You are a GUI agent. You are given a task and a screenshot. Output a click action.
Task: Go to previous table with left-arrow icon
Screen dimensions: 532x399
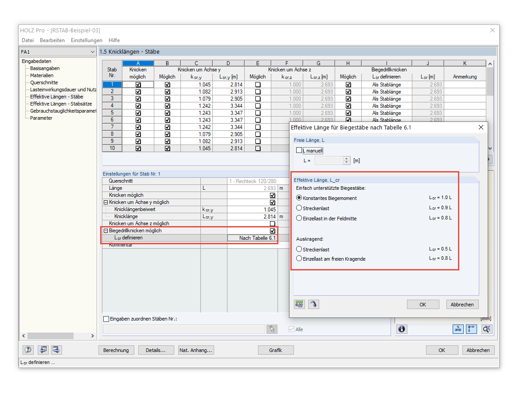pos(43,350)
